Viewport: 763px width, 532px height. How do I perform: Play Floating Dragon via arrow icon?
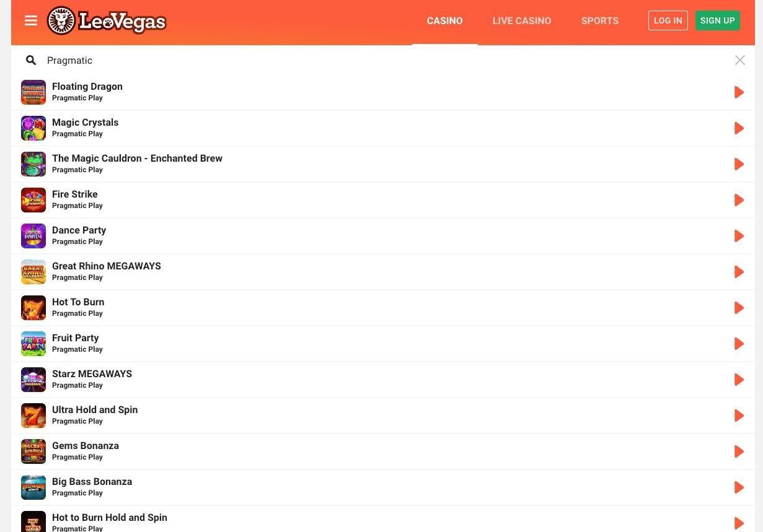738,92
